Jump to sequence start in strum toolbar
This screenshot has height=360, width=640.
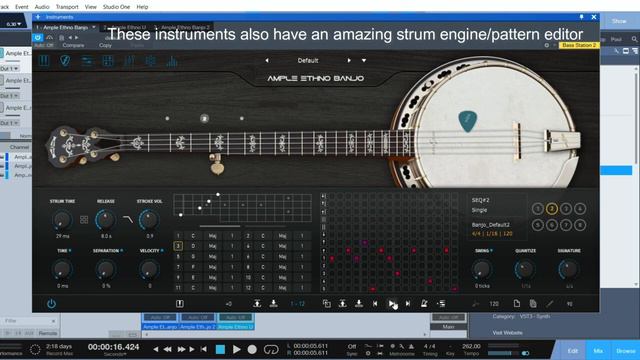[x=375, y=304]
